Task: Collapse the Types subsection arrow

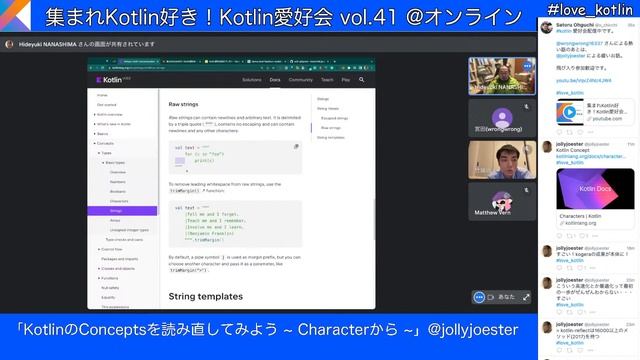Action: pyautogui.click(x=99, y=153)
